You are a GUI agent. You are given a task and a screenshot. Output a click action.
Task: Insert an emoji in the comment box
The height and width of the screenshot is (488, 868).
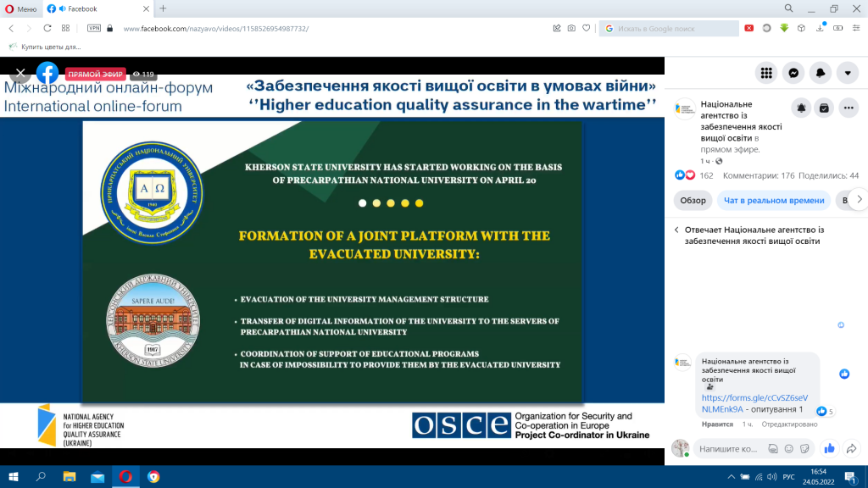pos(789,449)
